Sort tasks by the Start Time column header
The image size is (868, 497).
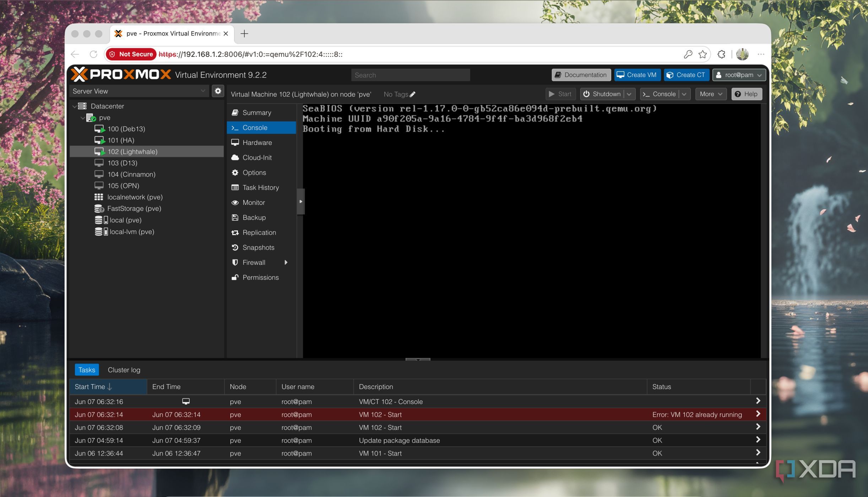point(108,387)
